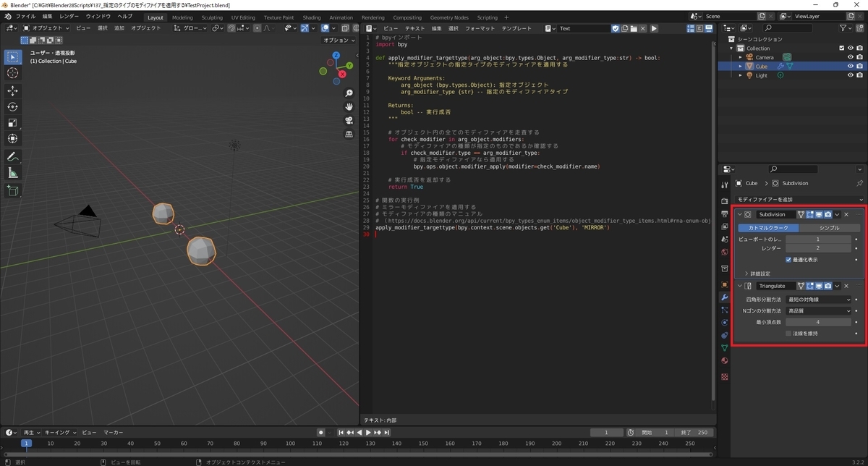Open 四角形分割方法 dropdown
Screen dimensions: 868x466
(819, 299)
